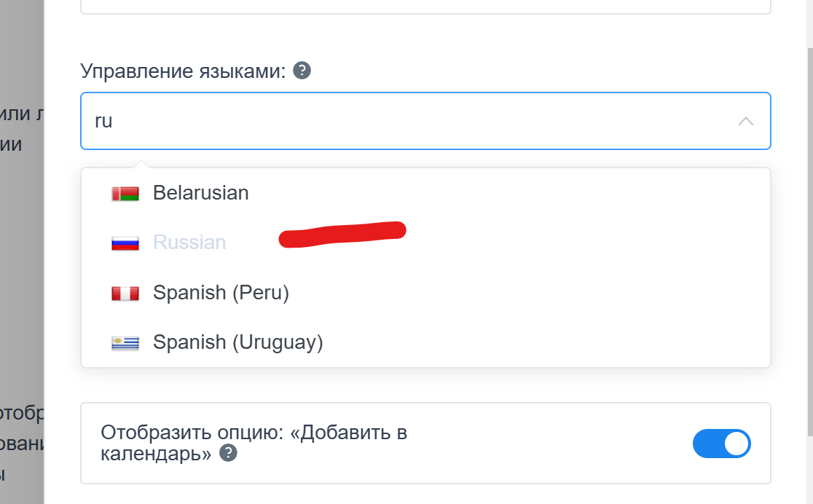Image resolution: width=813 pixels, height=504 pixels.
Task: Click the «Управление языками:» label
Action: (183, 71)
